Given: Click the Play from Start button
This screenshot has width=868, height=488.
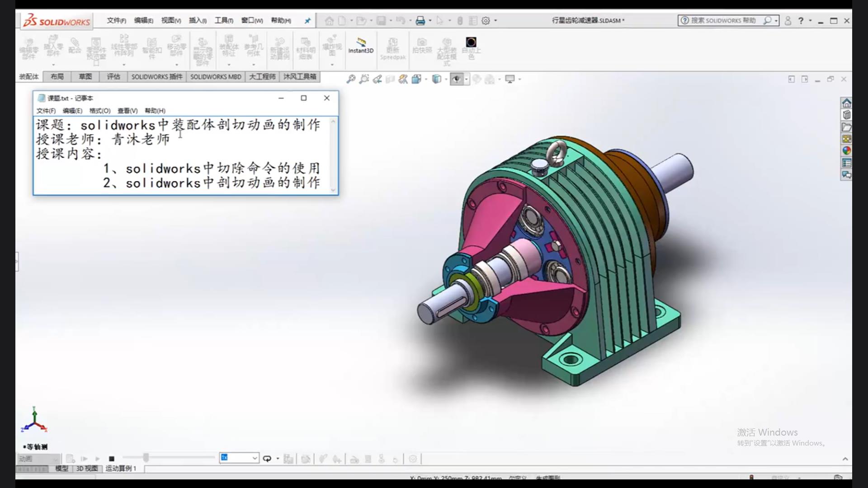Looking at the screenshot, I should [84, 459].
